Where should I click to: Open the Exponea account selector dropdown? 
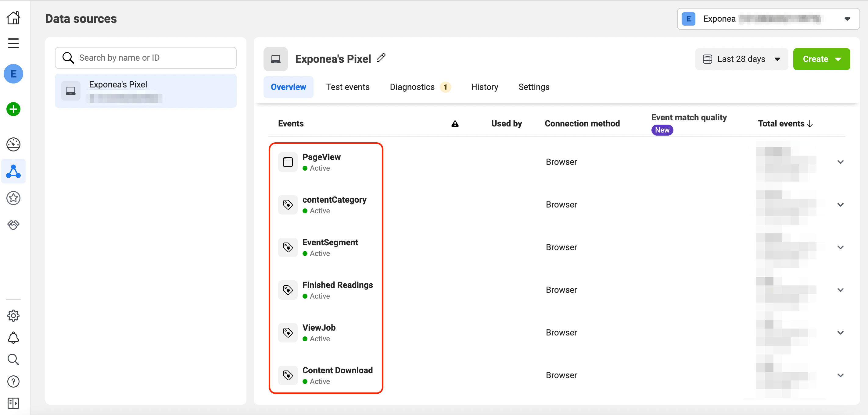768,19
